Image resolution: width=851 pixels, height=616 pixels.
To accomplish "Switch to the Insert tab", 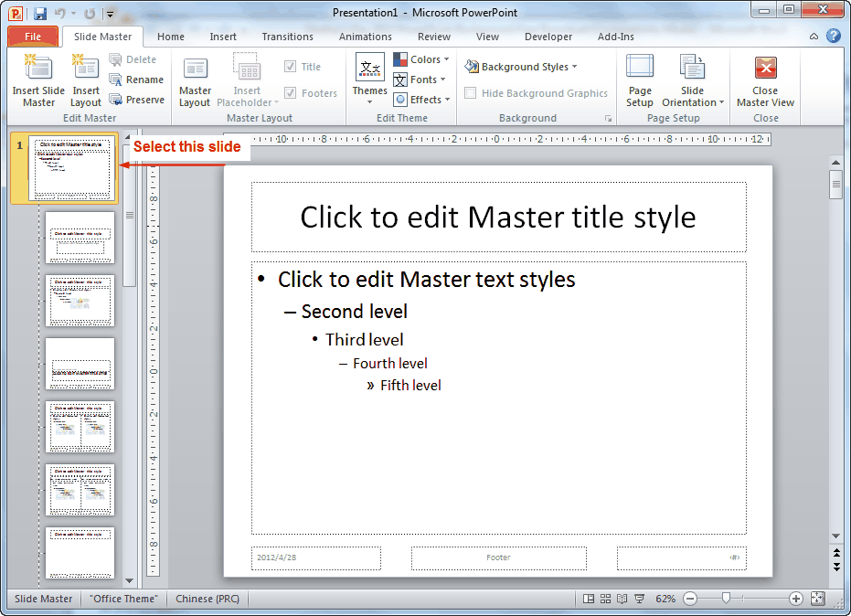I will point(223,37).
